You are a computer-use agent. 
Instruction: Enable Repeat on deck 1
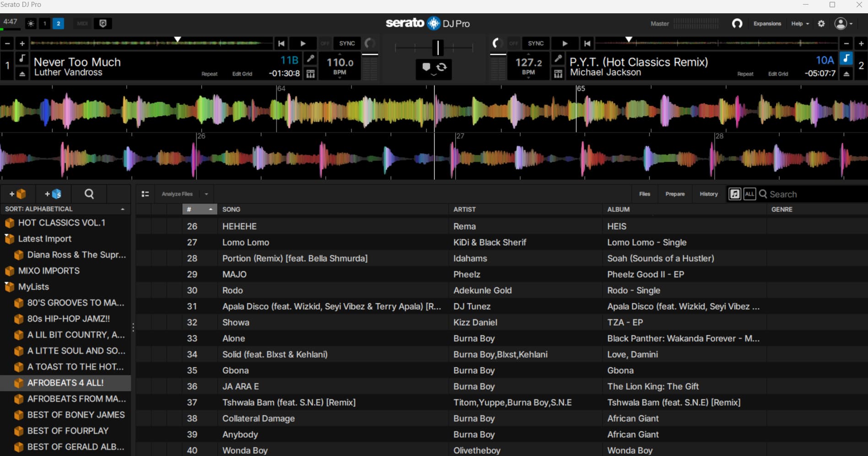pyautogui.click(x=209, y=74)
